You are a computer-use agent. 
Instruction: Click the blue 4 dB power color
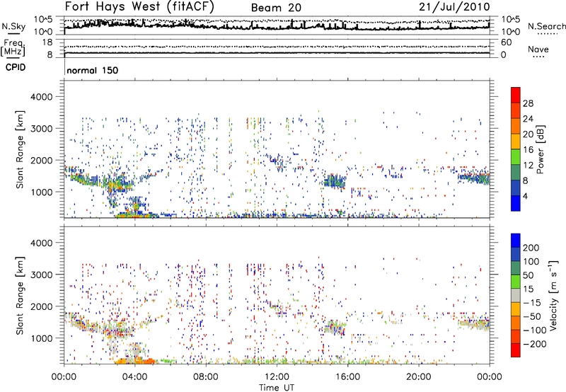516,203
